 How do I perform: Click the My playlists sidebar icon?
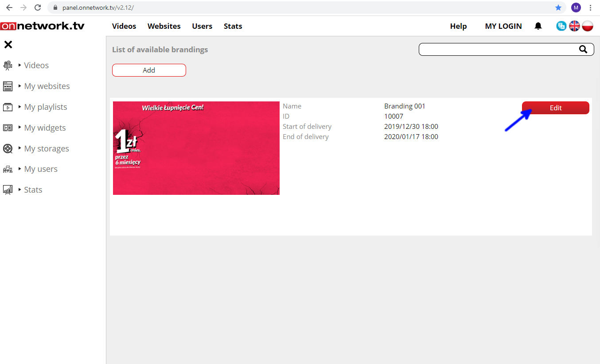pos(8,107)
